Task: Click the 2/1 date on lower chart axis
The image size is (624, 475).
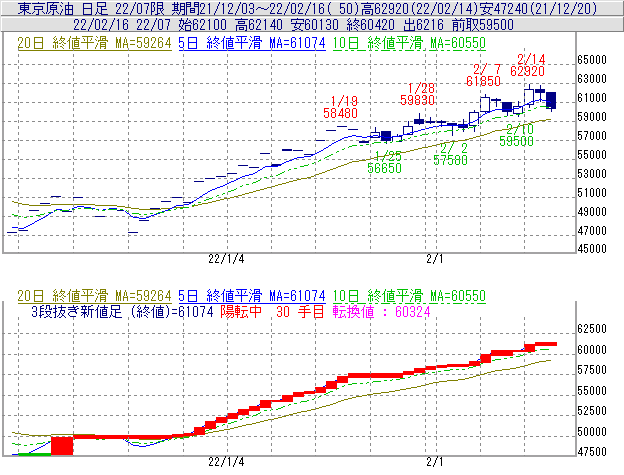Action: (x=434, y=463)
